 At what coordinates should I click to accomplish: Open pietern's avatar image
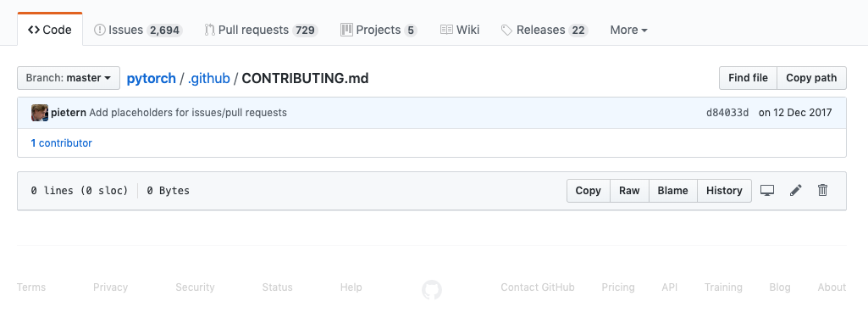tap(40, 113)
